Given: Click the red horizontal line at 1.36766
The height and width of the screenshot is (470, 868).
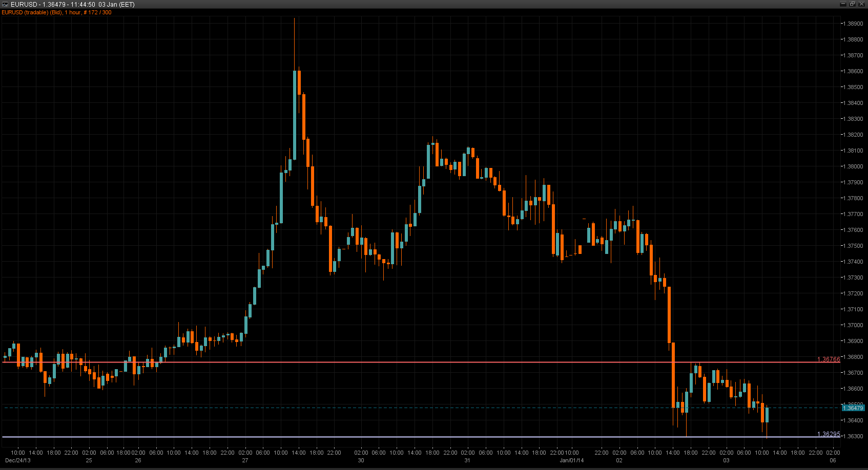Looking at the screenshot, I should click(x=359, y=361).
